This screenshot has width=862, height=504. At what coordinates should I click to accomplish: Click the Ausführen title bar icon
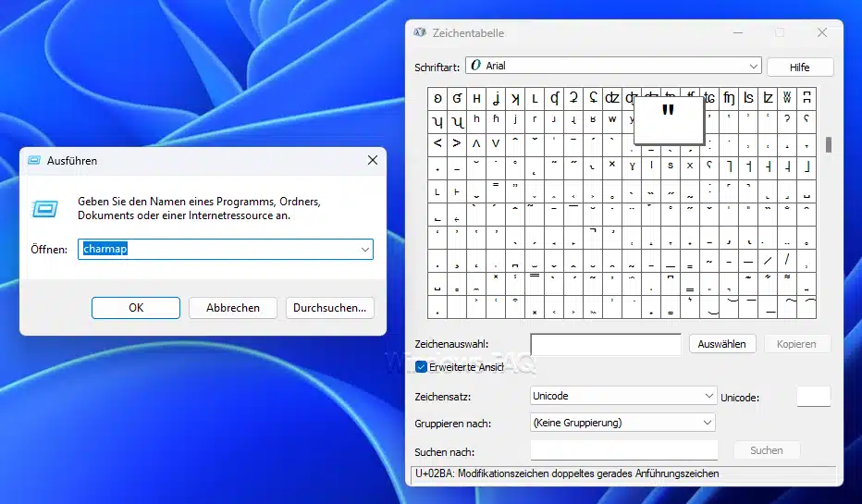[x=34, y=161]
